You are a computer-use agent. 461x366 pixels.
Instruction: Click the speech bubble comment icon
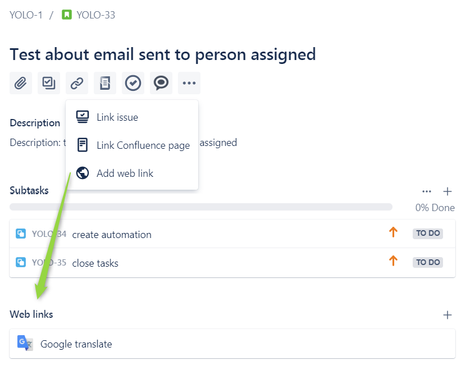pyautogui.click(x=161, y=83)
